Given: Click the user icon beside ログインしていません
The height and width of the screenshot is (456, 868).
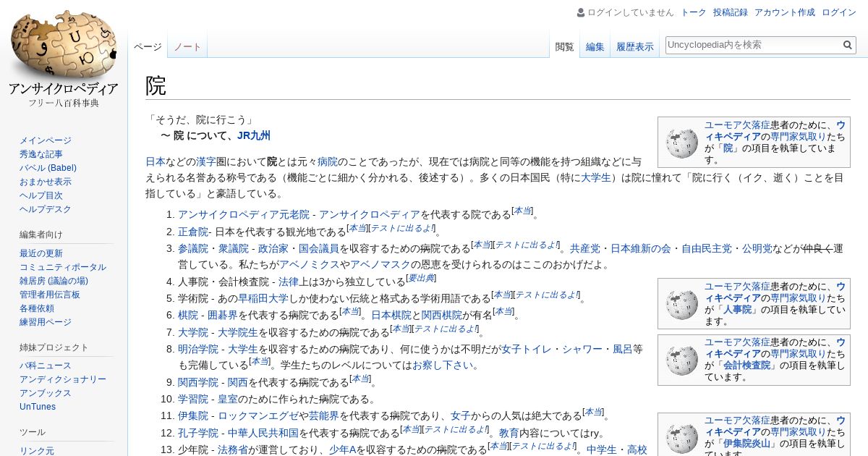Looking at the screenshot, I should (581, 12).
